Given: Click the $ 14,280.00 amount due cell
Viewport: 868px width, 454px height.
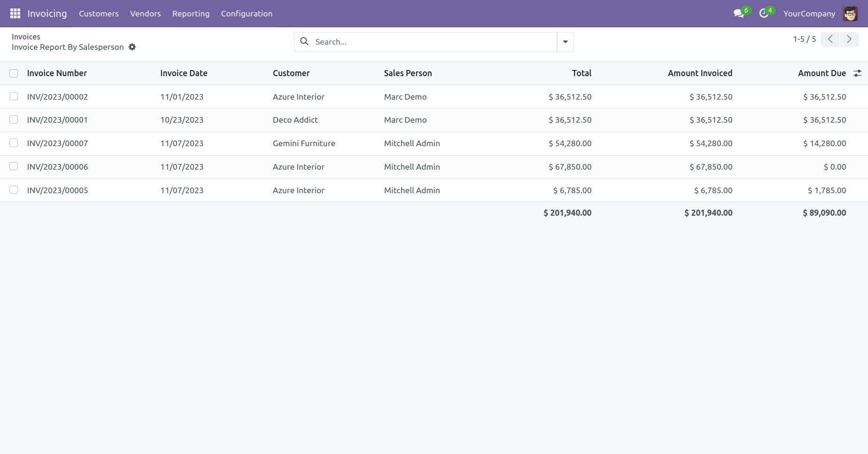Looking at the screenshot, I should coord(824,143).
